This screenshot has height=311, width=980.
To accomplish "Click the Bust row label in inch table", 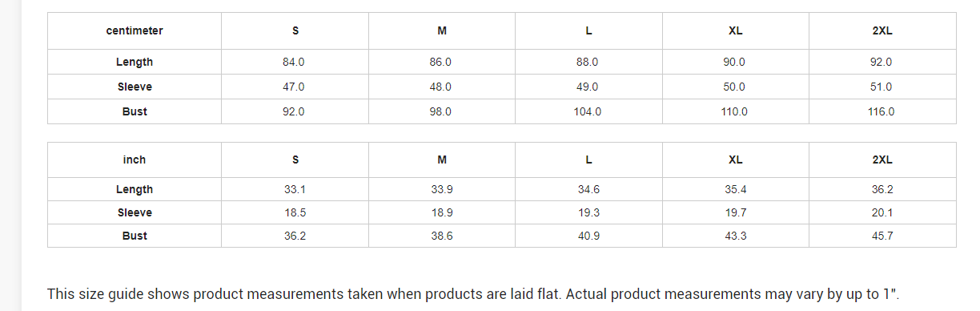I will pos(135,236).
